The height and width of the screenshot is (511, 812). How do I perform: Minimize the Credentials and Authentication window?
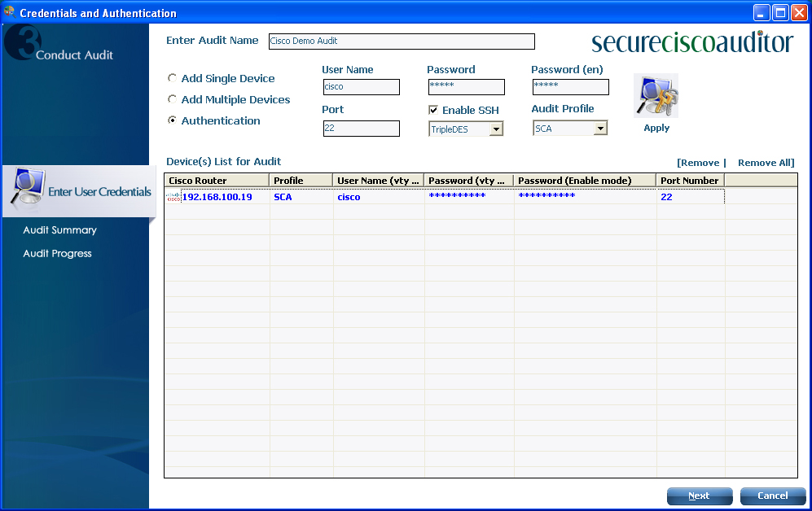pos(762,12)
